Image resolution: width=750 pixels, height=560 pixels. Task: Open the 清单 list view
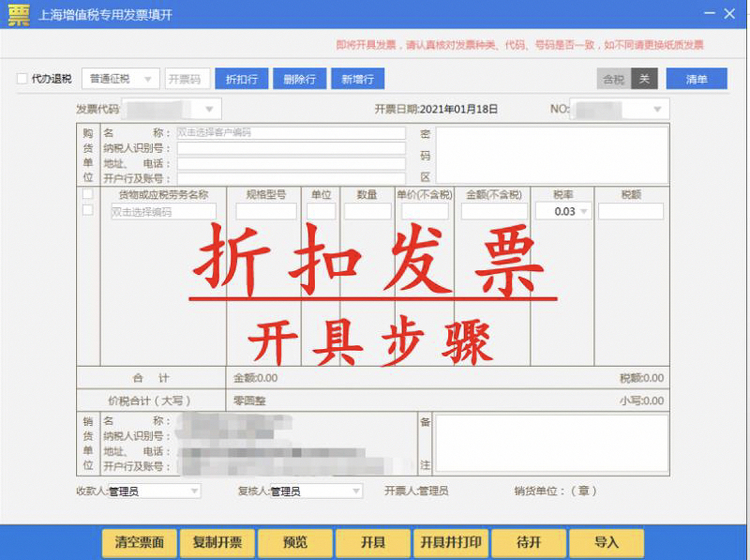(696, 79)
